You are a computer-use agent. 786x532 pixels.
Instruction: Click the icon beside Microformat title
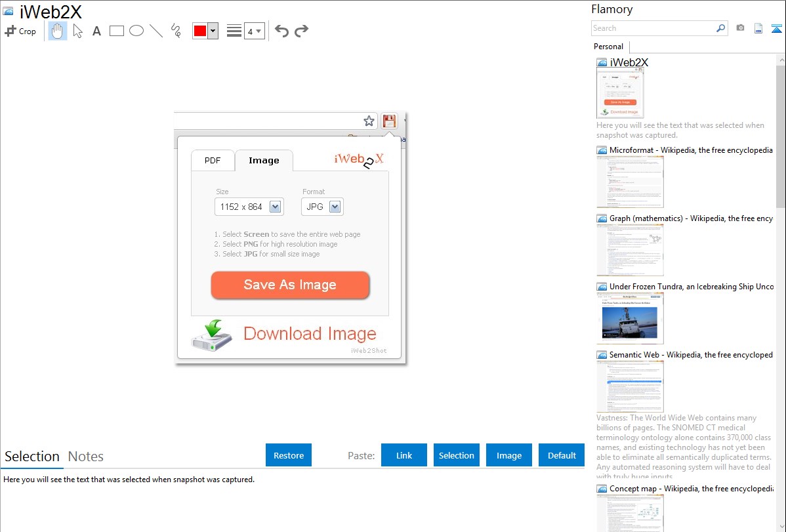tap(602, 150)
